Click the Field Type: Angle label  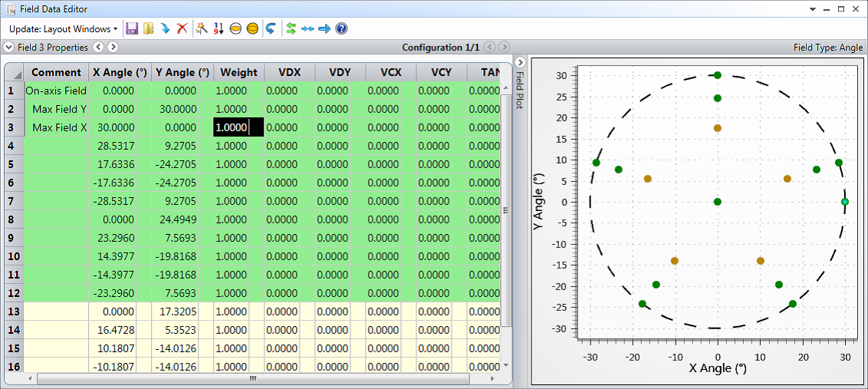[827, 48]
